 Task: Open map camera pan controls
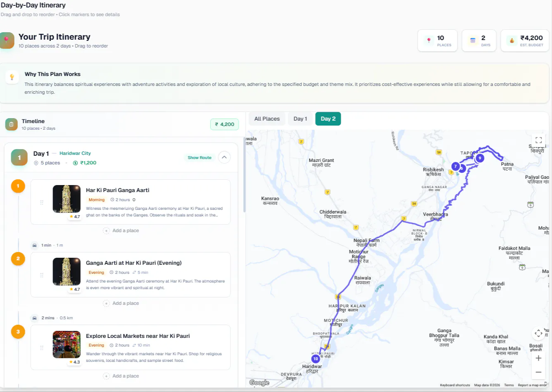click(x=538, y=333)
